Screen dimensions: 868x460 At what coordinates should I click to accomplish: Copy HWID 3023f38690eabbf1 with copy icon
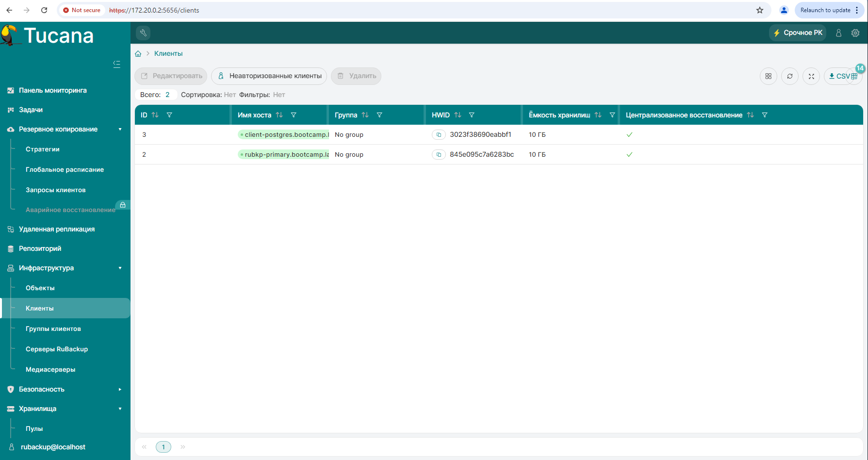pyautogui.click(x=439, y=135)
